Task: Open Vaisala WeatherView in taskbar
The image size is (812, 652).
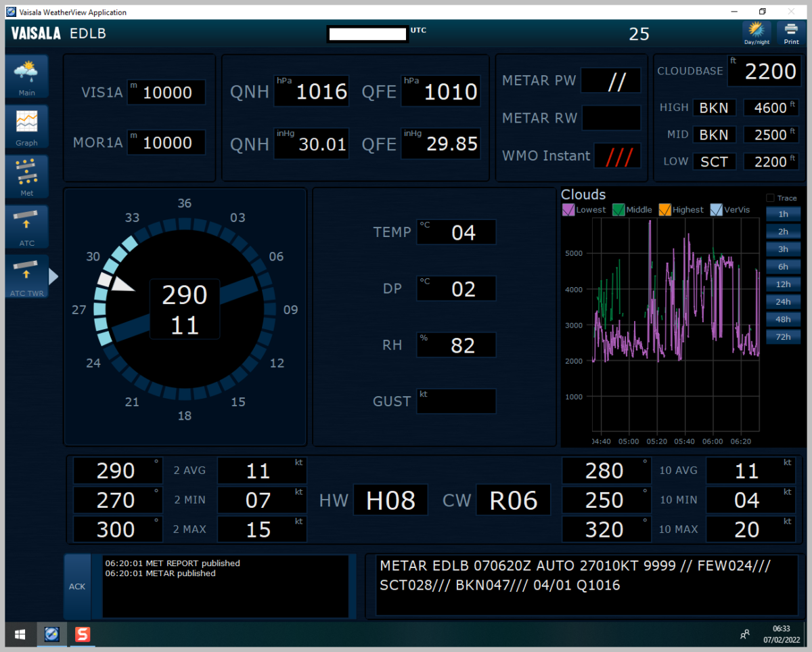Action: tap(52, 634)
